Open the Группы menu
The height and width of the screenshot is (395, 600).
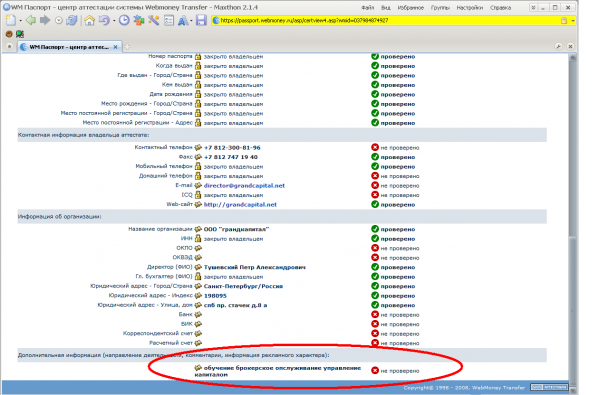point(440,7)
